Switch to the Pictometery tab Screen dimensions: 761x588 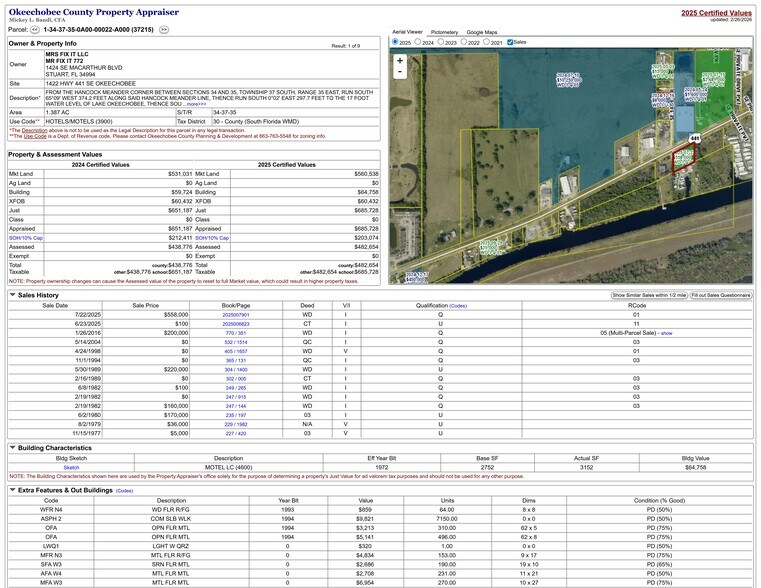(x=444, y=32)
